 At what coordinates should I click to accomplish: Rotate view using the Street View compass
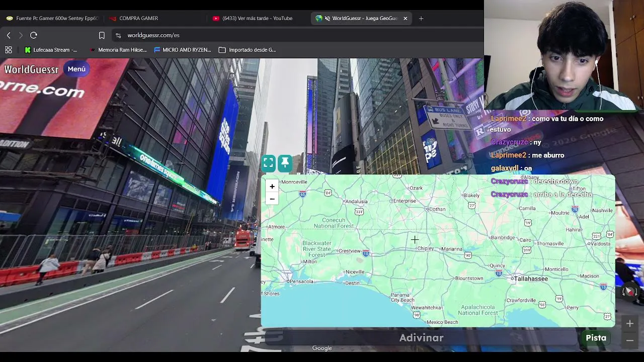coord(629,292)
